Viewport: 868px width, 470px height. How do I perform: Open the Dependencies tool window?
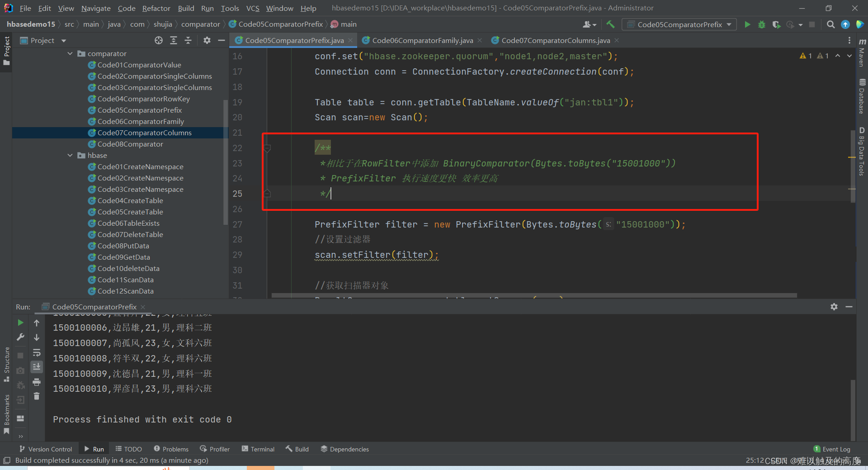click(x=344, y=449)
